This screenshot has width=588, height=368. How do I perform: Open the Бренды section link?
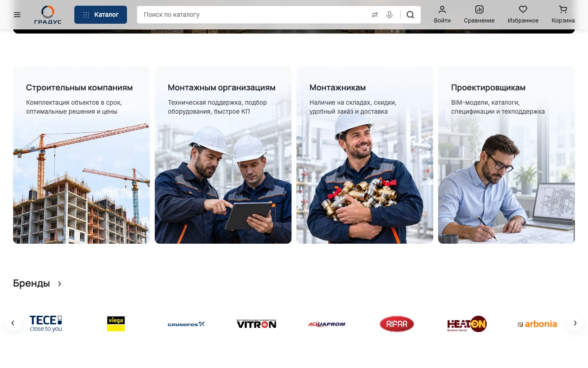click(x=31, y=283)
